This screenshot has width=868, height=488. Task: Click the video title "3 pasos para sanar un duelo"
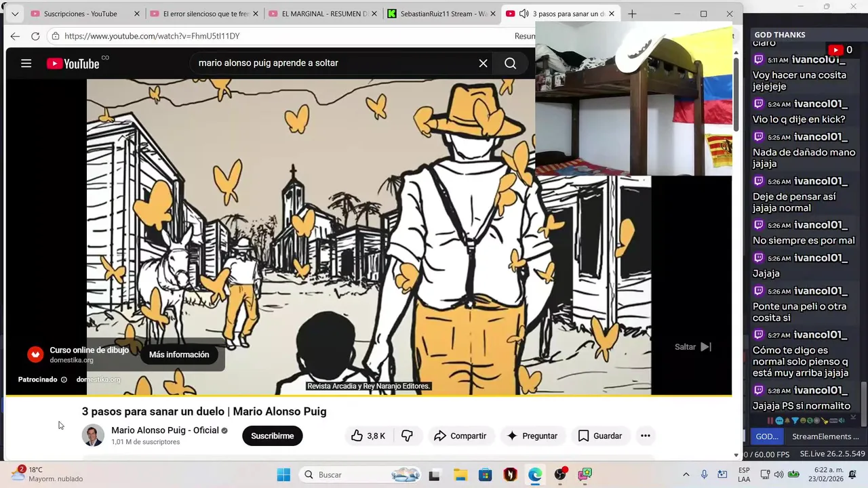204,411
